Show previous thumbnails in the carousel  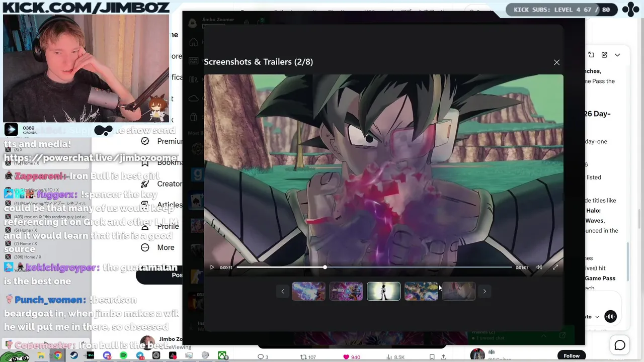pyautogui.click(x=282, y=291)
